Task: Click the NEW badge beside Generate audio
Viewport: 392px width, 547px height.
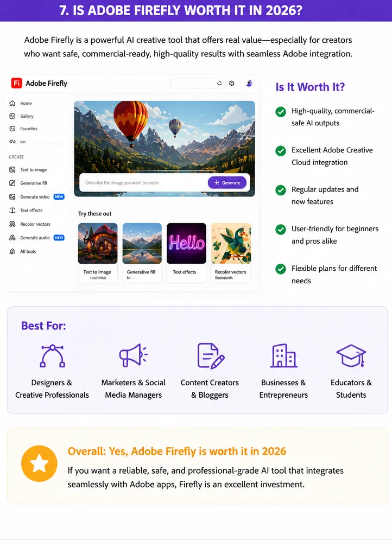Action: coord(59,238)
